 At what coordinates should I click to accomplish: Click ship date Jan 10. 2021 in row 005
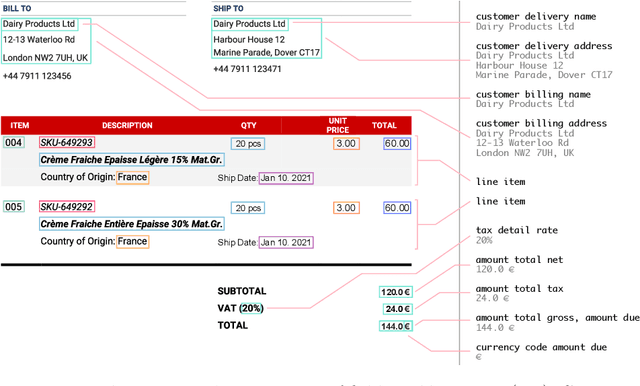coord(286,242)
